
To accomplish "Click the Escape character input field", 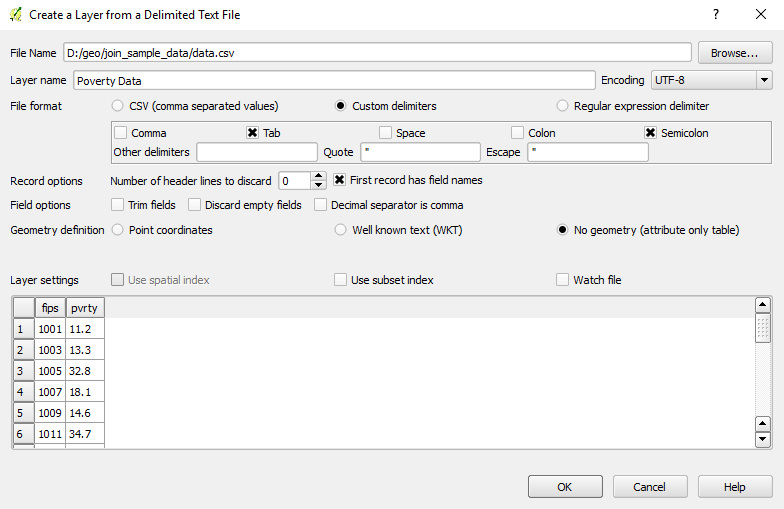I will tap(588, 152).
